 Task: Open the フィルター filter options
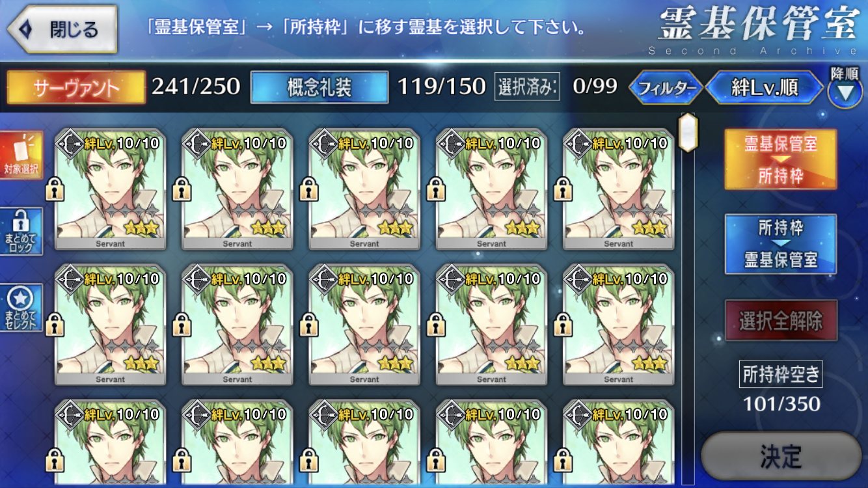click(x=666, y=87)
